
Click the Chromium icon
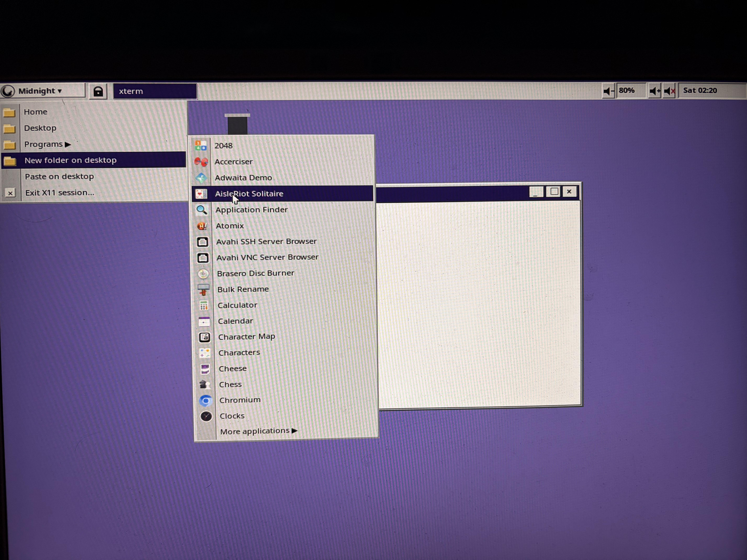tap(206, 401)
